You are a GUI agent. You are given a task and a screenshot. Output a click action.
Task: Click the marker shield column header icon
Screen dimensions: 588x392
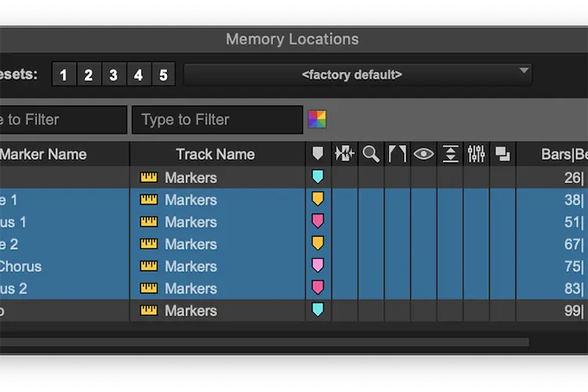coord(318,154)
